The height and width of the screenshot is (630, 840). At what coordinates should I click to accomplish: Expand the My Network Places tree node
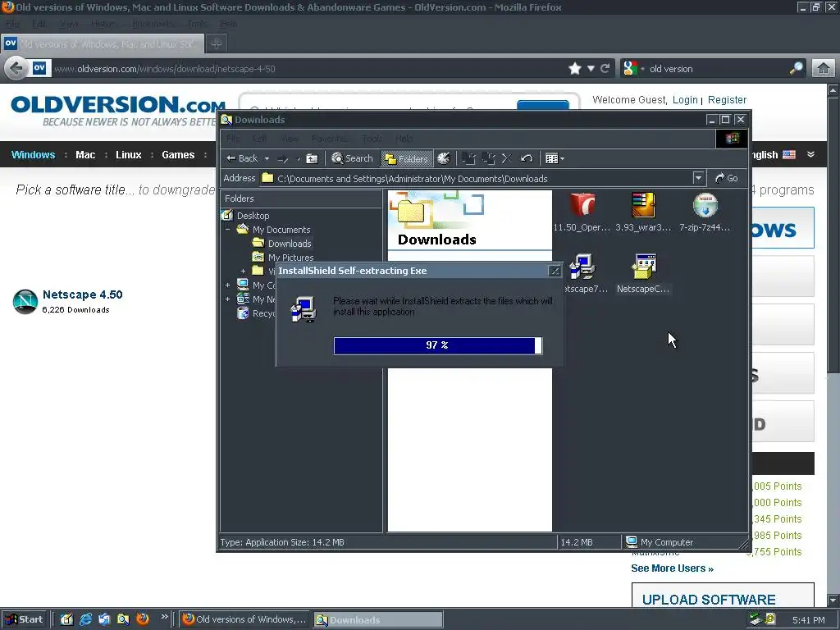(x=228, y=299)
